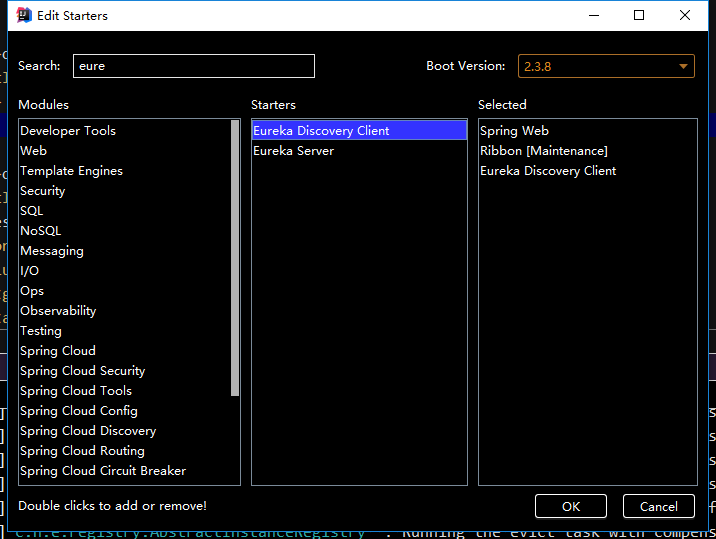This screenshot has width=716, height=539.
Task: Select Spring Cloud Circuit Breaker module
Action: point(103,471)
